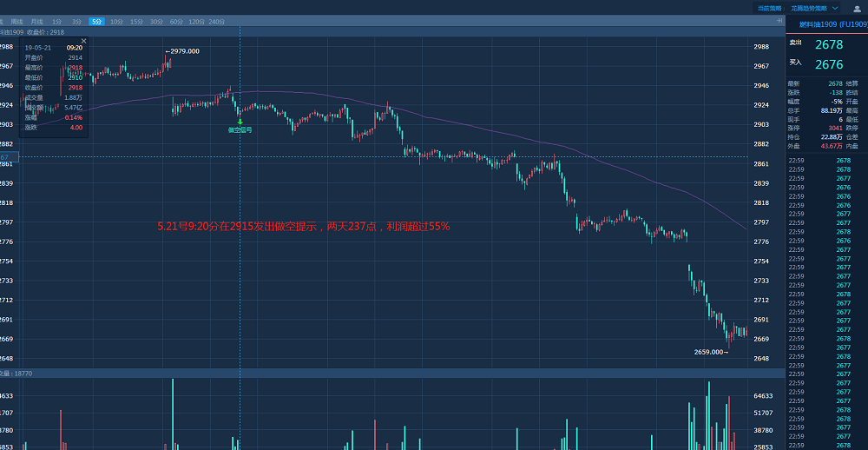This screenshot has height=450, width=868.
Task: Switch to the 240分 timeframe
Action: [x=219, y=21]
